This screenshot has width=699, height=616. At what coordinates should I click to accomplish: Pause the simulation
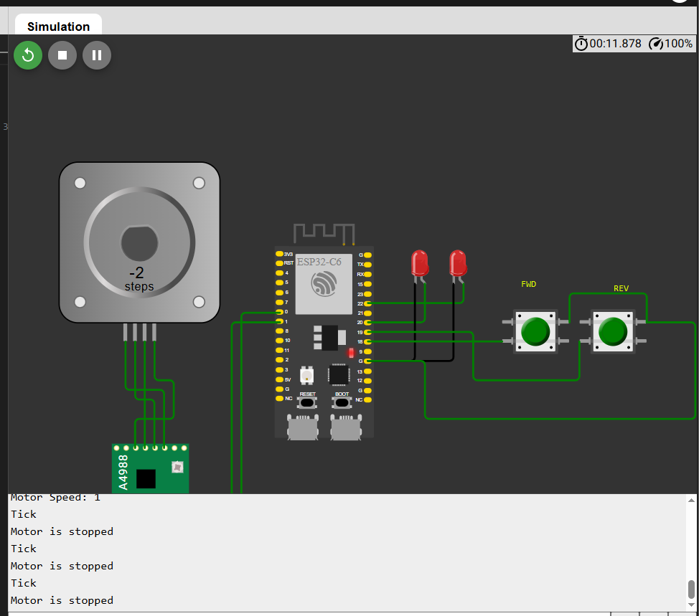click(97, 55)
